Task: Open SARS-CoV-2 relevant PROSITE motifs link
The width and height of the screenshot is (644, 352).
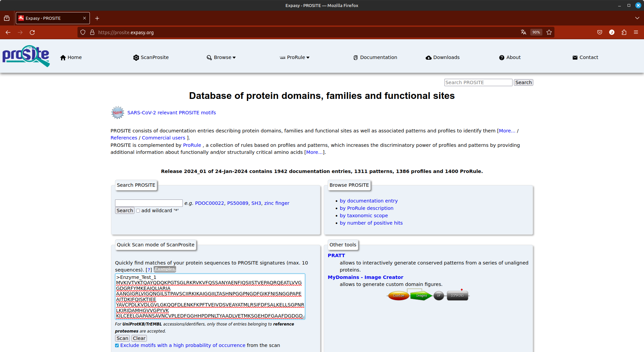Action: tap(171, 113)
